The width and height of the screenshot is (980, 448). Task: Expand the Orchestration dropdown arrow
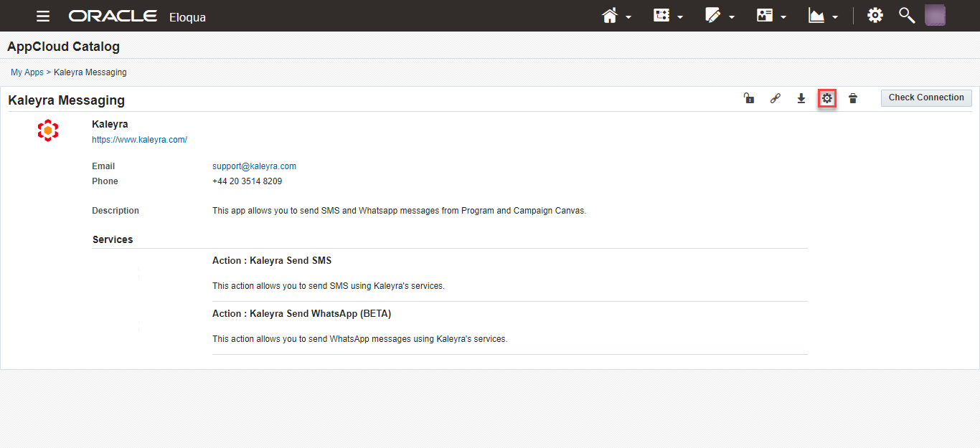tap(680, 17)
